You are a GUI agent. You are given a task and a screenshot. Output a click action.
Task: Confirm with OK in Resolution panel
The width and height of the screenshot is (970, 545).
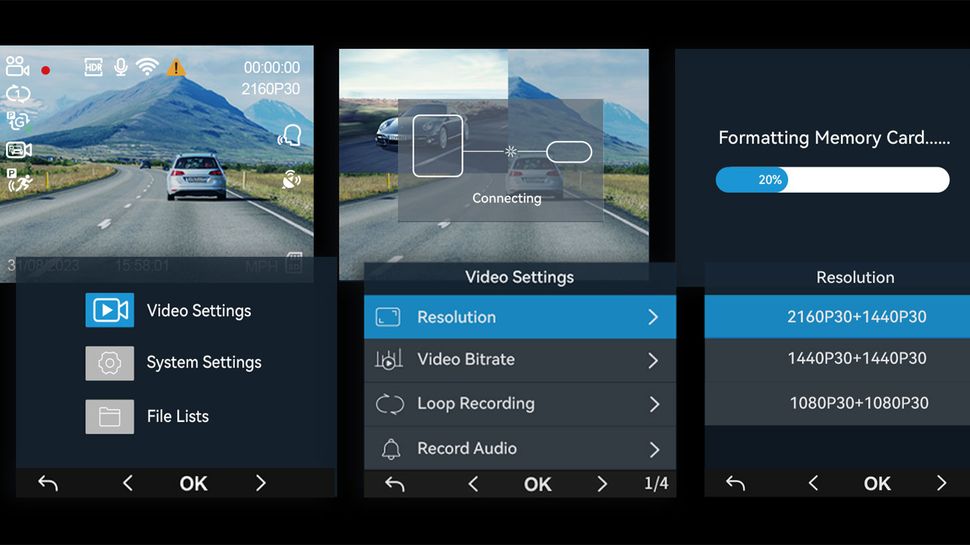pos(877,484)
